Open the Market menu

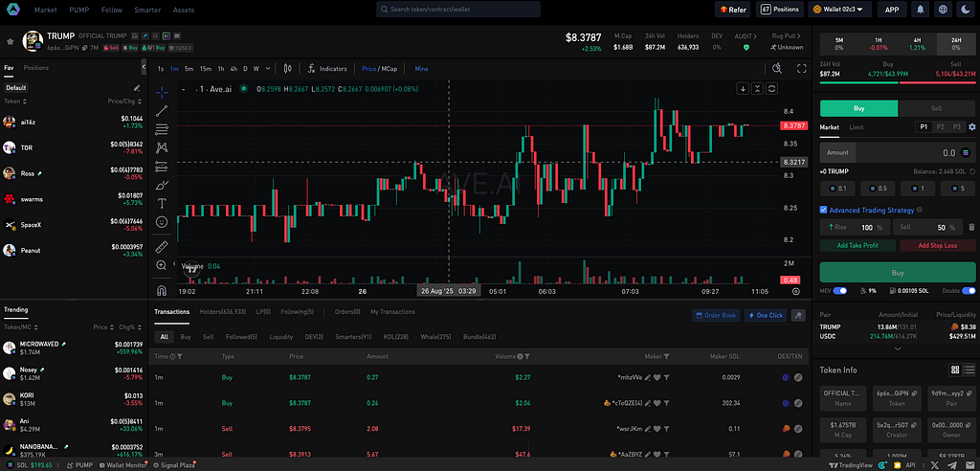click(46, 10)
